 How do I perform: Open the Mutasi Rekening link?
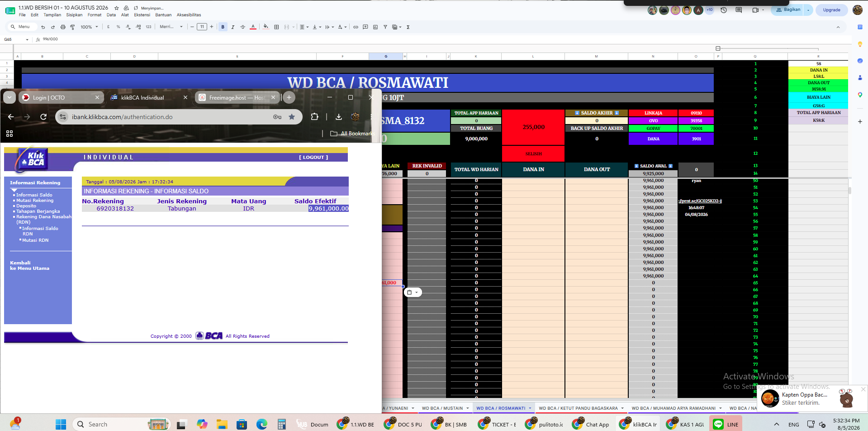coord(35,201)
